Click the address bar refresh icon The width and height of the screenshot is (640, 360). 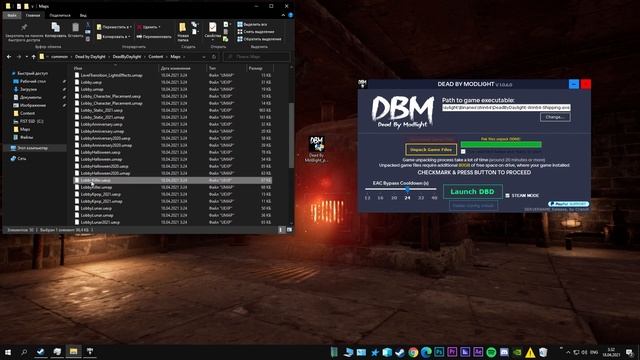(x=214, y=57)
